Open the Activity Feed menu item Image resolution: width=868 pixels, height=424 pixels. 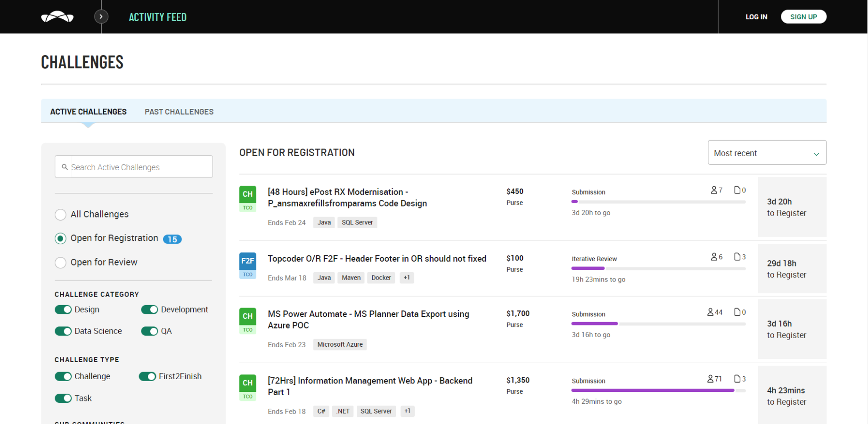tap(158, 17)
